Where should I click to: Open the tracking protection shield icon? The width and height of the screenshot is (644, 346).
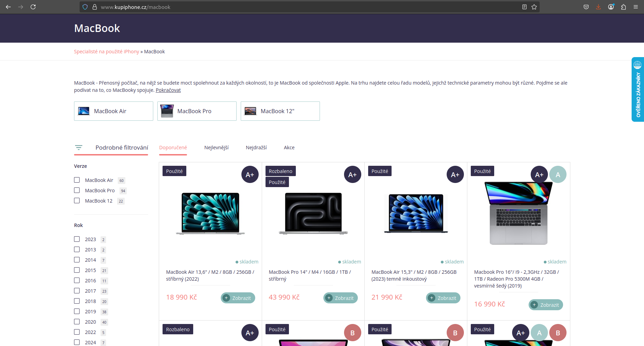point(85,7)
